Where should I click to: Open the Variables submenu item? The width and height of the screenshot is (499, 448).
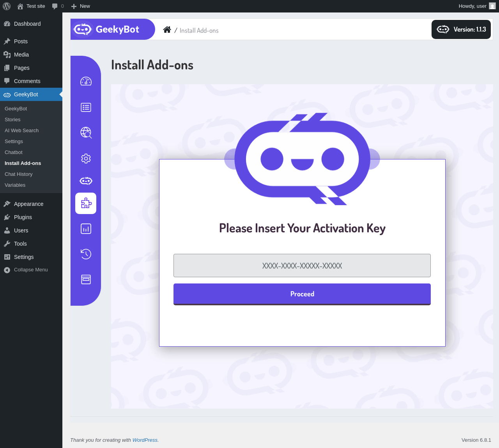click(31, 185)
